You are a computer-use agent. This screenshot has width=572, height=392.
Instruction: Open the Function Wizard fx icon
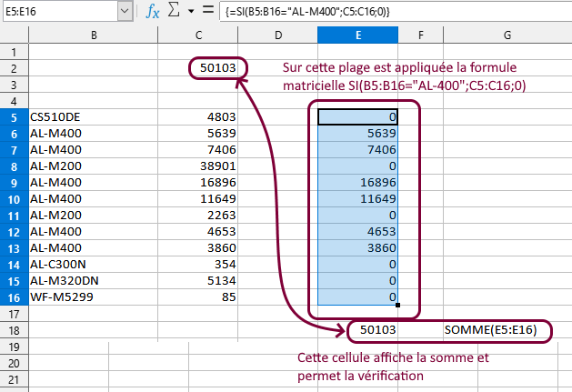pyautogui.click(x=152, y=11)
